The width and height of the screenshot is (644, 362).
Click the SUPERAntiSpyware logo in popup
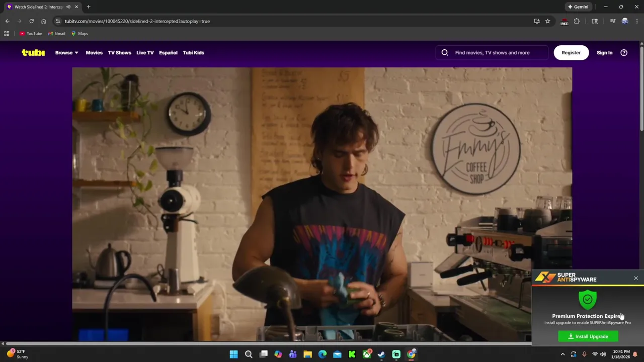[x=566, y=277]
